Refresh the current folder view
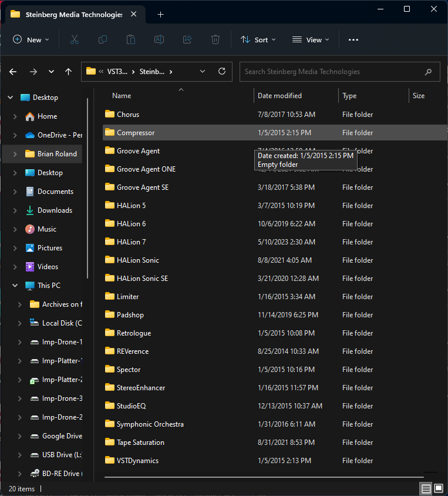This screenshot has height=496, width=448. click(x=222, y=72)
